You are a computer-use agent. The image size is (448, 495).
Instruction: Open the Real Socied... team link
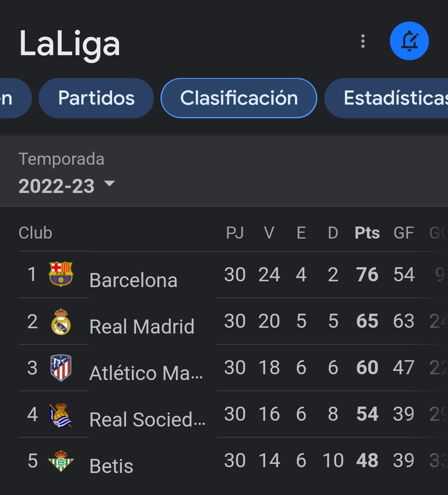[x=147, y=419]
